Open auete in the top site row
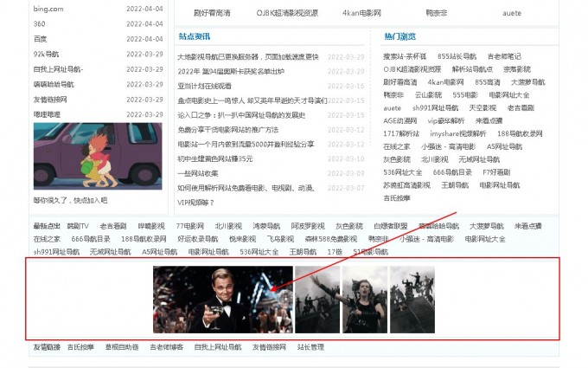This screenshot has width=588, height=368. pyautogui.click(x=512, y=13)
